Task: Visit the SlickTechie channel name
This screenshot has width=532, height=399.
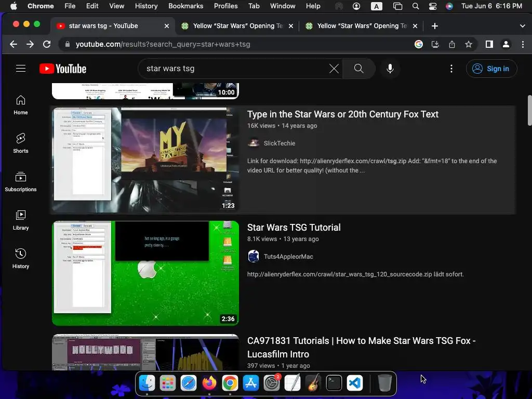Action: coord(280,143)
